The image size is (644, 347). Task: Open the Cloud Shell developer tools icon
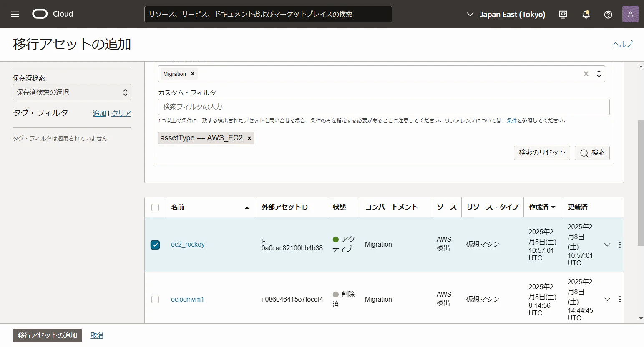(x=563, y=15)
